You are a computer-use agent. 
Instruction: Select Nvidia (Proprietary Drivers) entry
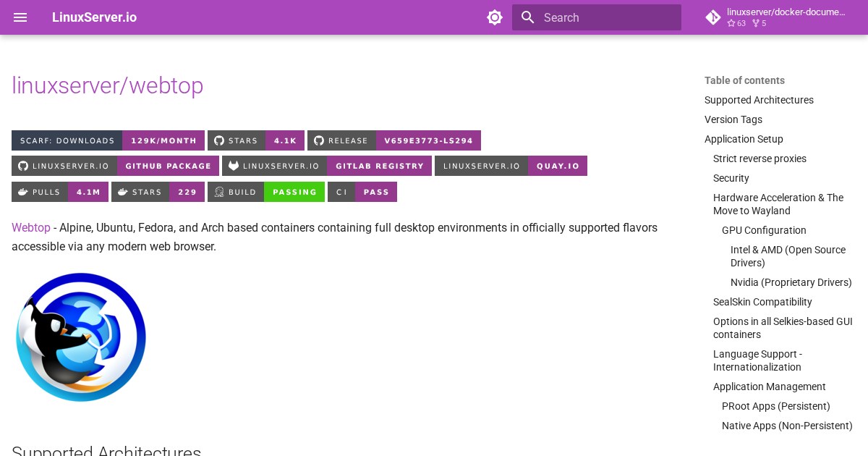[x=791, y=282]
